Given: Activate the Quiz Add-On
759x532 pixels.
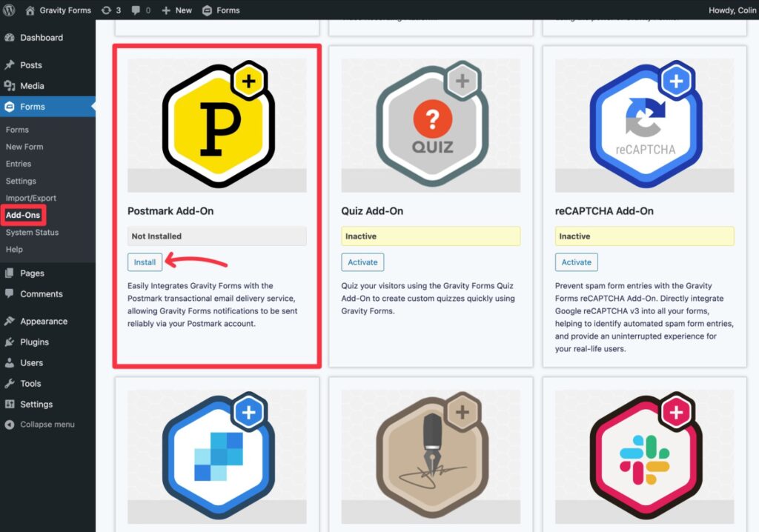Looking at the screenshot, I should point(362,262).
